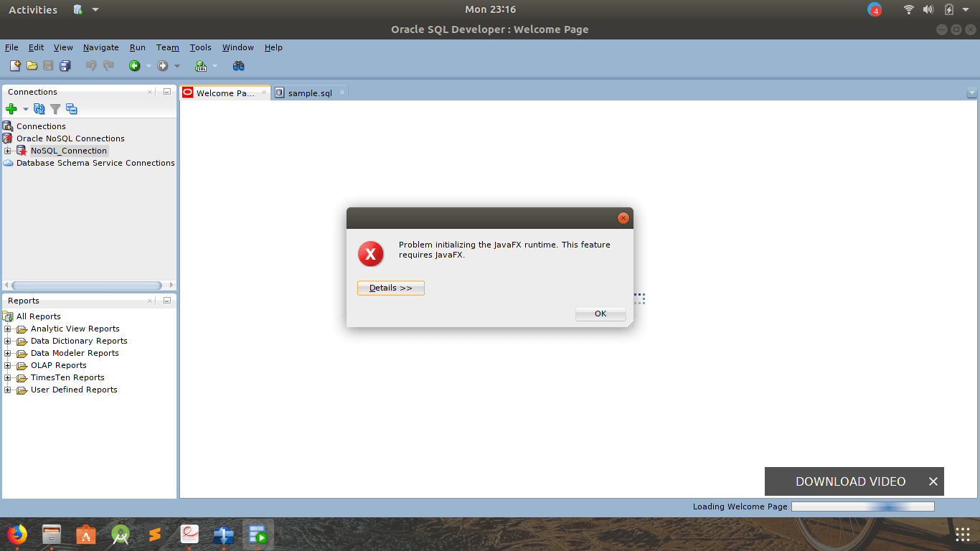980x551 pixels.
Task: Minimize the Reports panel
Action: point(166,301)
